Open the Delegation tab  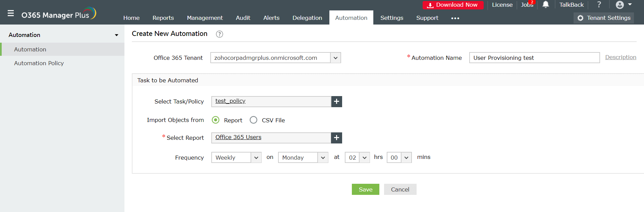[x=307, y=18]
